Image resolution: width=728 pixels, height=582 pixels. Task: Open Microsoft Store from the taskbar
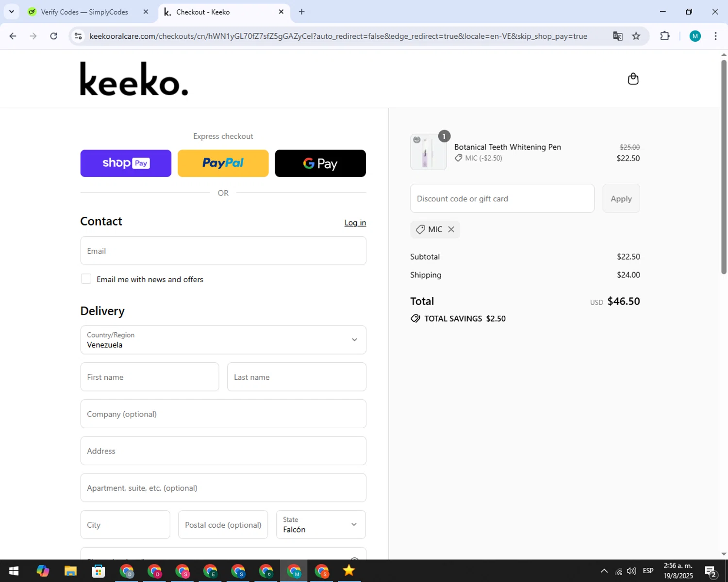99,571
